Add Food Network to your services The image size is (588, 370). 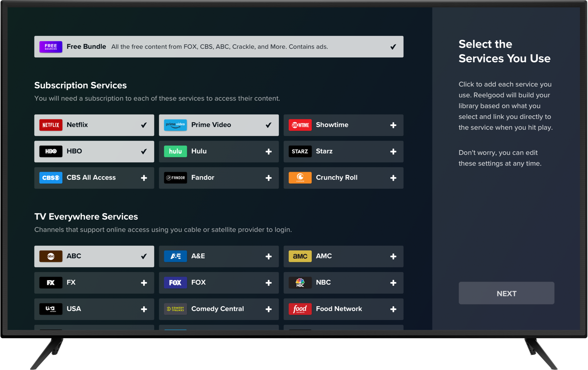(x=393, y=309)
